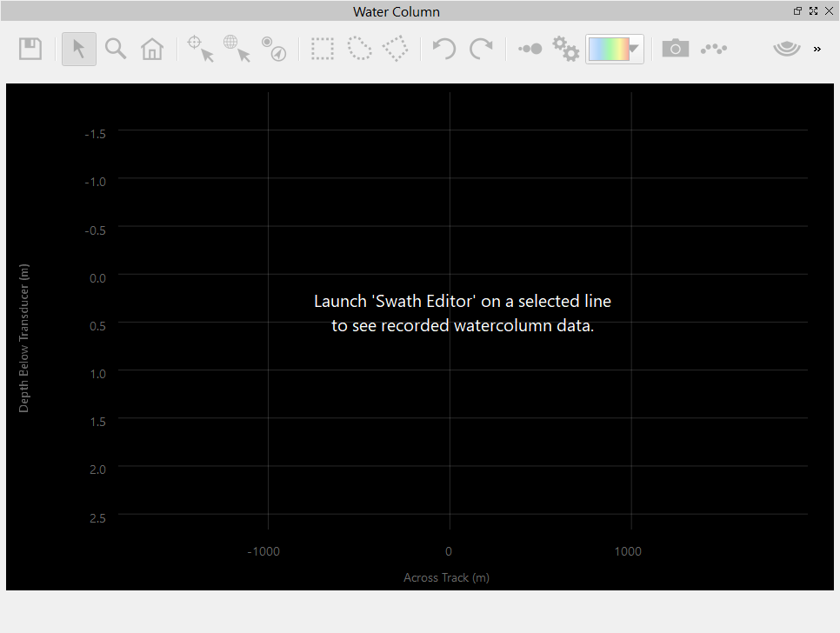Open the double-gear settings
Screen dimensions: 840x633
[566, 49]
